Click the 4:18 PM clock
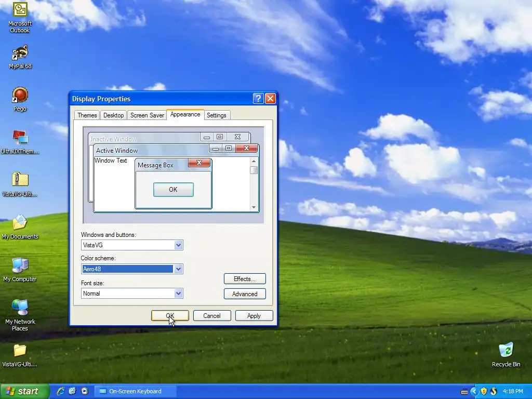532x399 pixels. (513, 392)
